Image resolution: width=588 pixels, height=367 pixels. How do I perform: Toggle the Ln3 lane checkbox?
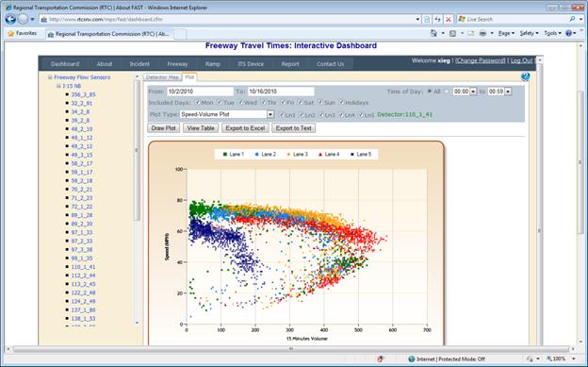[x=321, y=115]
